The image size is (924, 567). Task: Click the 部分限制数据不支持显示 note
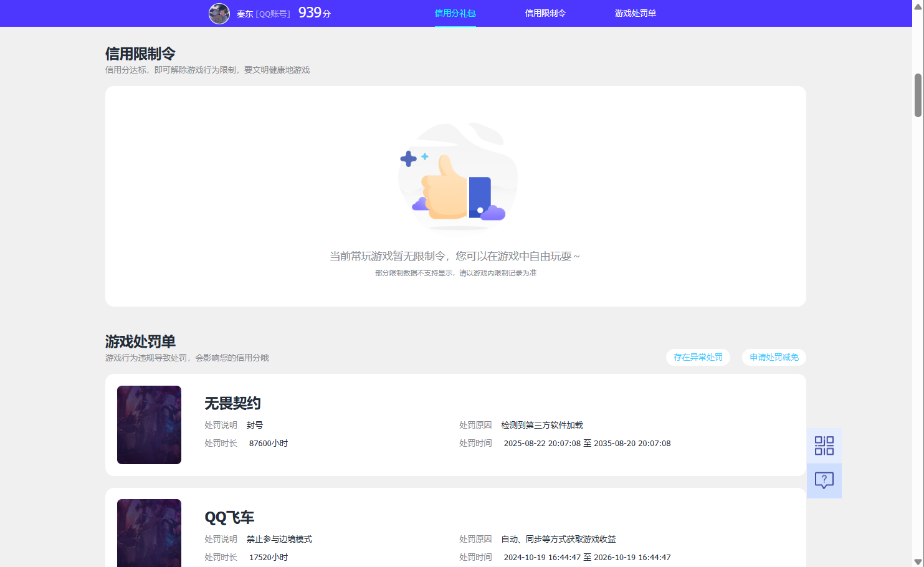point(455,273)
